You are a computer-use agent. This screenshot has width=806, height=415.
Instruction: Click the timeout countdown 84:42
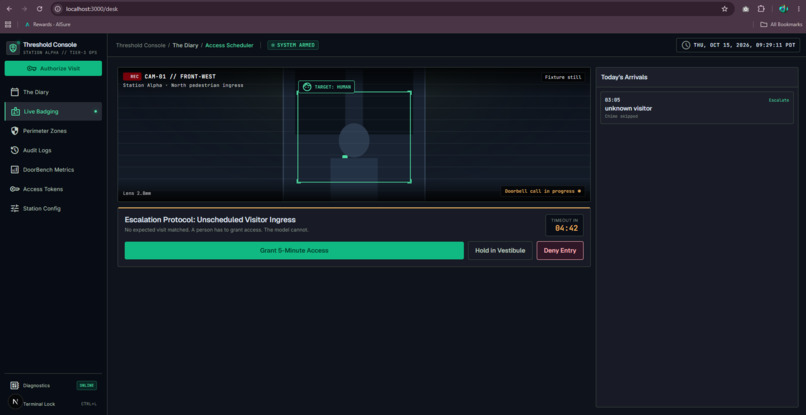click(566, 228)
